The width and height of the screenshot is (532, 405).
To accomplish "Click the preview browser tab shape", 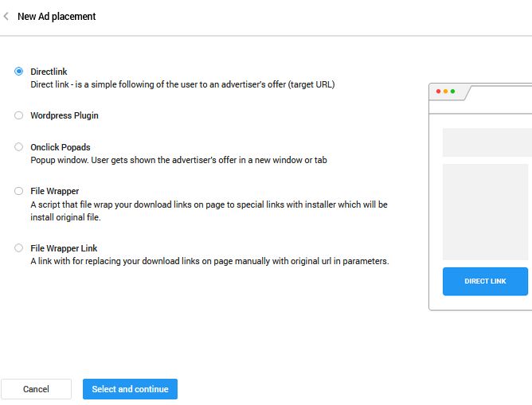I will [x=449, y=92].
